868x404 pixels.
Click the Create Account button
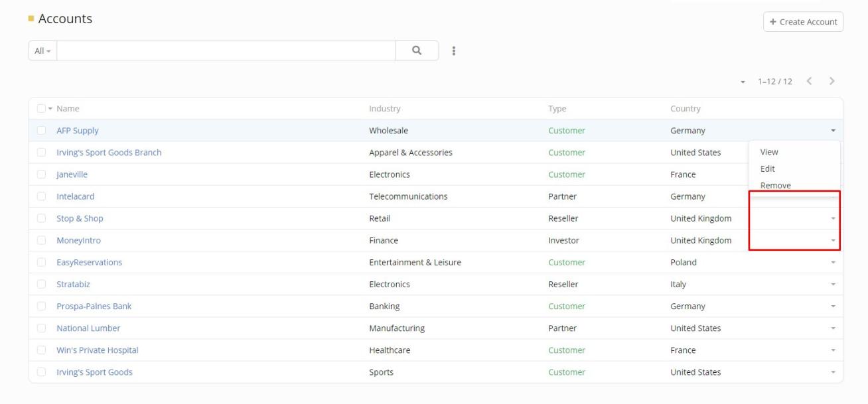pos(803,22)
